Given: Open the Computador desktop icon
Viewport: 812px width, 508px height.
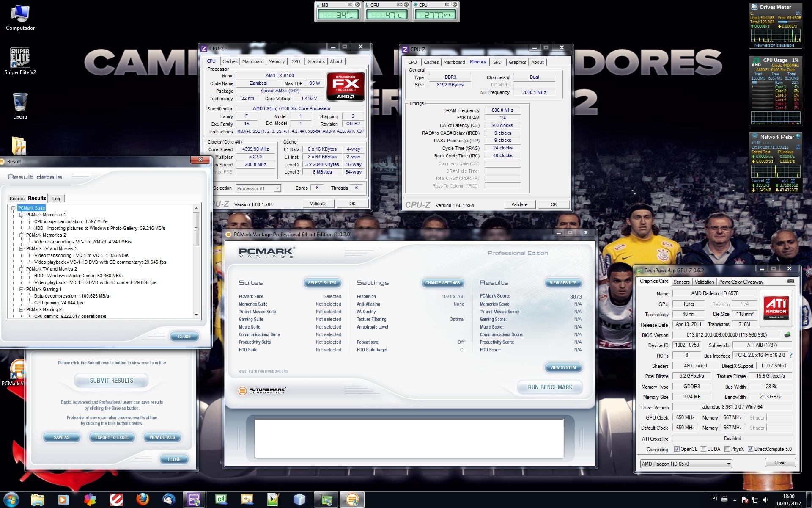Looking at the screenshot, I should click(x=20, y=18).
